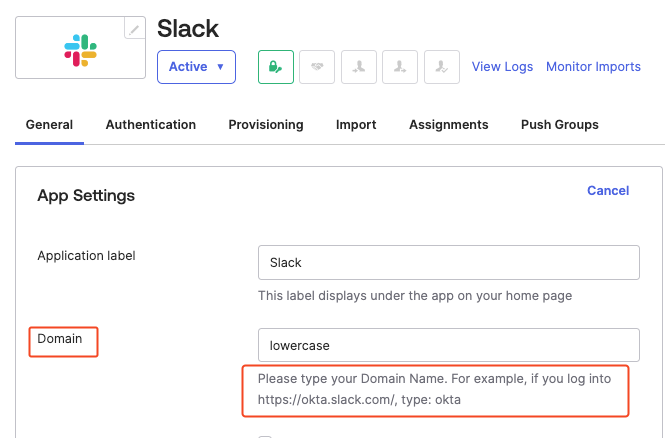This screenshot has height=438, width=665.
Task: Click the App Settings heading
Action: click(86, 195)
